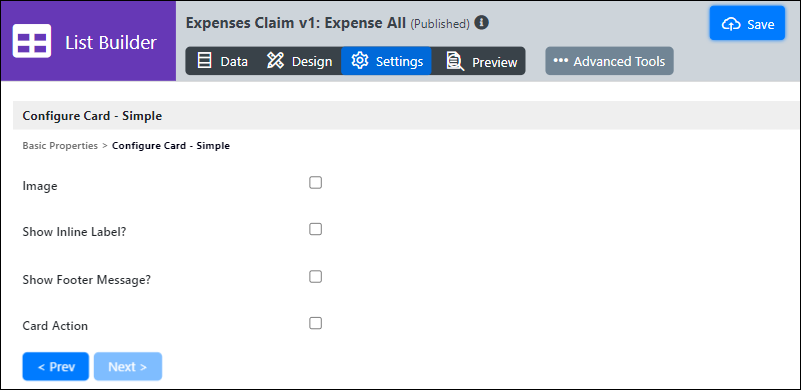Screen dimensions: 801x390
Task: Click the Settings gear icon
Action: 360,61
